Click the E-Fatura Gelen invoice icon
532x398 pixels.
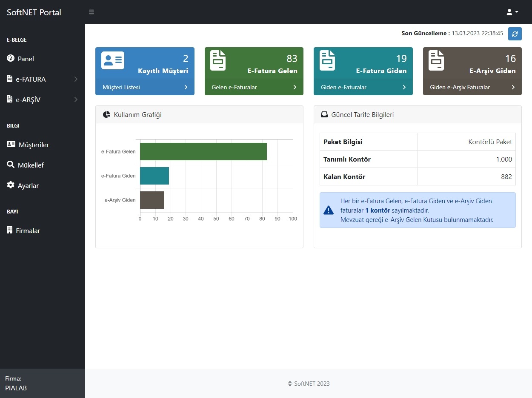click(218, 60)
